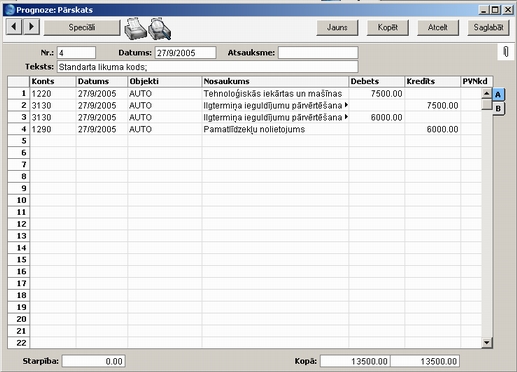
Task: Open the Speciāli menu button
Action: (x=82, y=27)
